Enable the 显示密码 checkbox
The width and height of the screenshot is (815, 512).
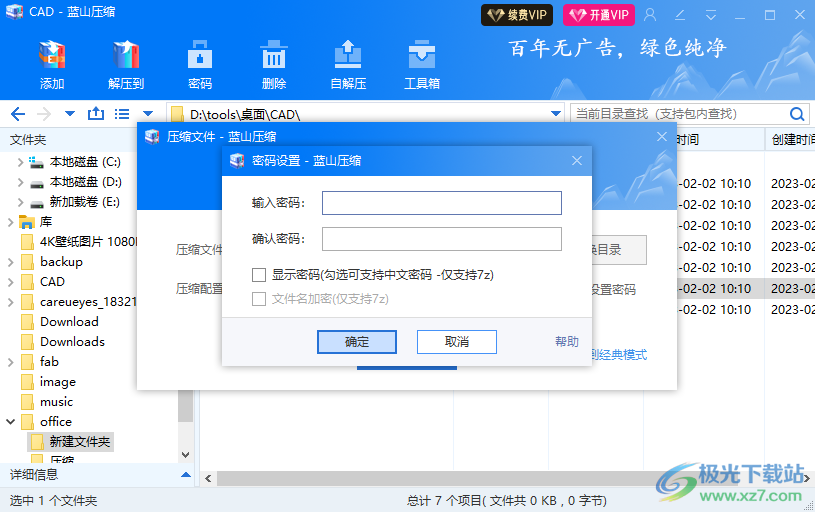click(259, 274)
